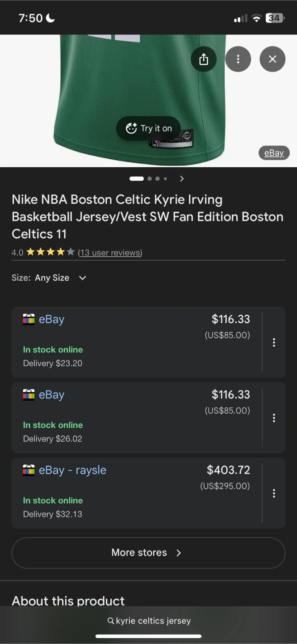Open options for eBay raysle listing
This screenshot has height=644, width=297.
(x=274, y=493)
